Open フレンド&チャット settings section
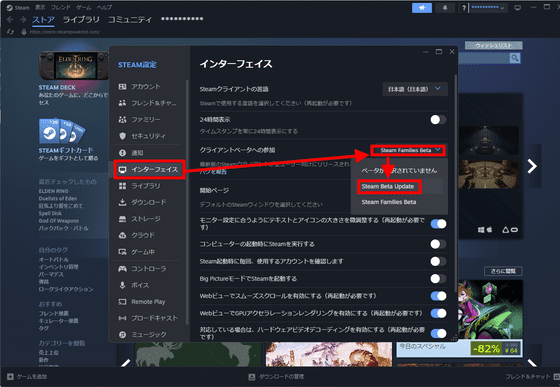This screenshot has width=560, height=387. (x=148, y=103)
